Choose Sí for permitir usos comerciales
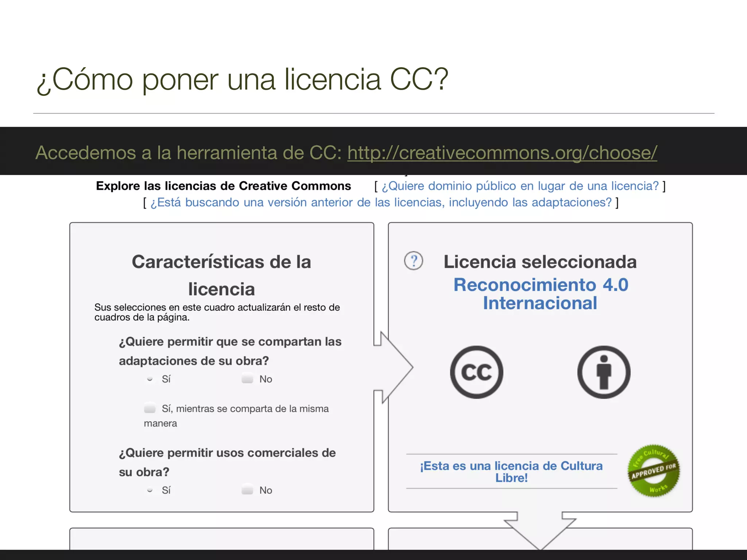747x560 pixels. click(150, 490)
